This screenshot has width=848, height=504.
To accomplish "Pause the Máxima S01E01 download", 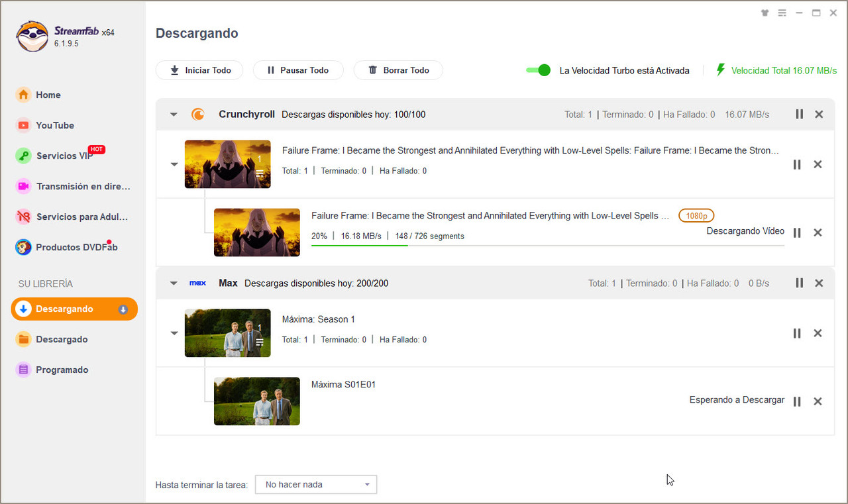I will point(797,401).
